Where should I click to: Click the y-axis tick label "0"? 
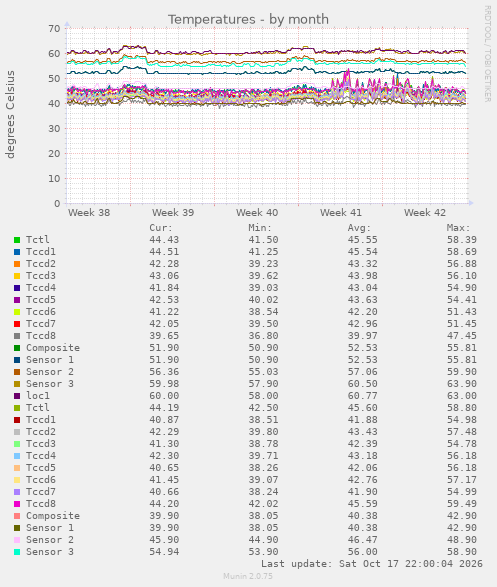tap(57, 204)
